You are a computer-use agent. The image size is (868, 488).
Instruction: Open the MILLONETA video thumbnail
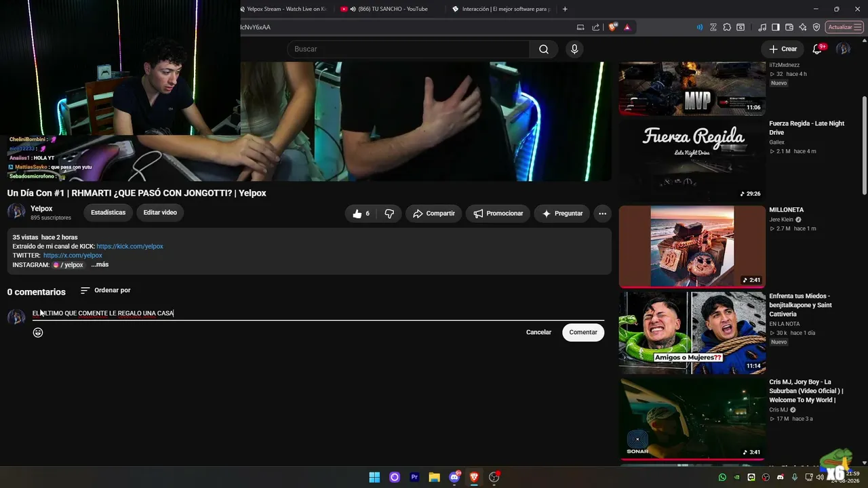692,247
